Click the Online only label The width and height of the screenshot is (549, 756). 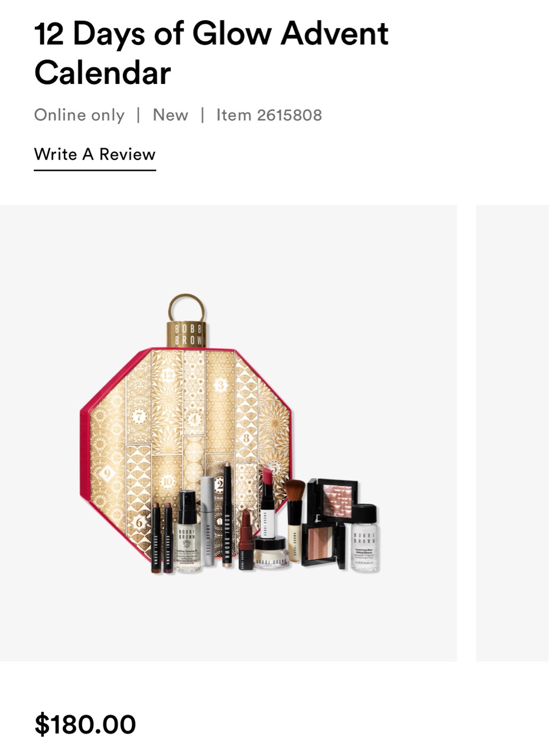(79, 115)
